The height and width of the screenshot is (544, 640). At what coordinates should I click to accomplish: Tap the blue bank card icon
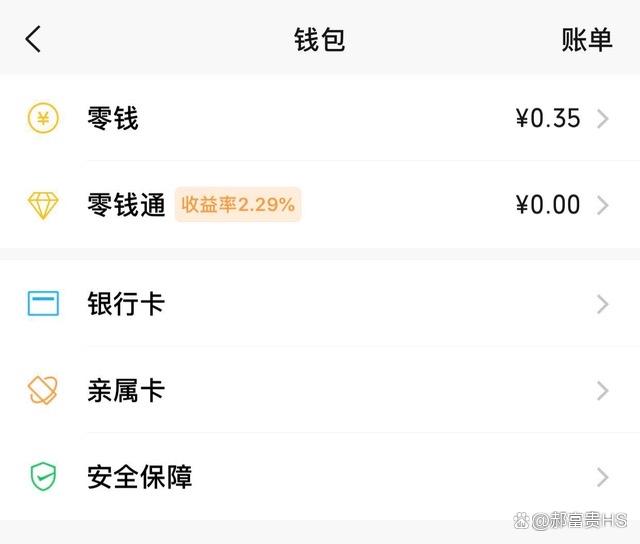[43, 304]
